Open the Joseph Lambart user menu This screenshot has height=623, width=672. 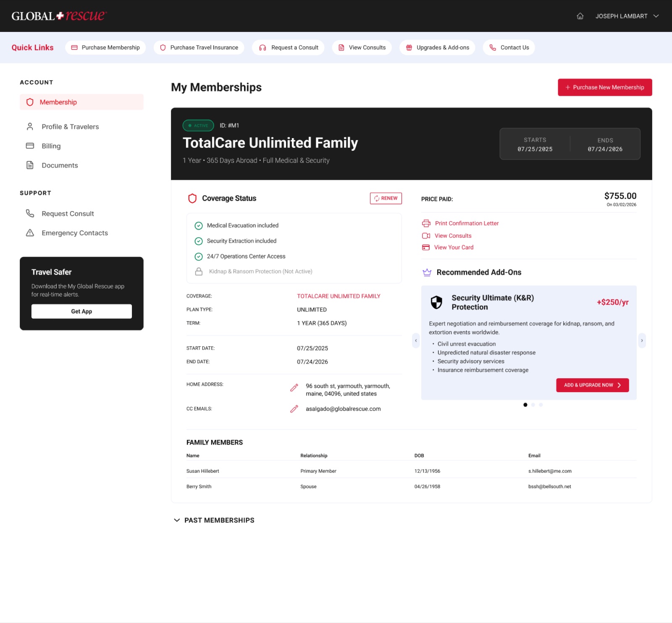[x=627, y=16]
